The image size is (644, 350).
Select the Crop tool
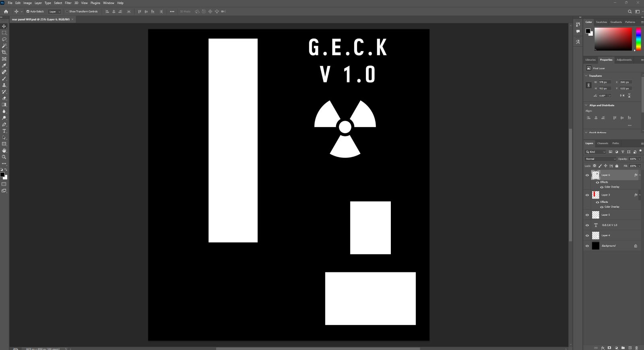point(4,52)
